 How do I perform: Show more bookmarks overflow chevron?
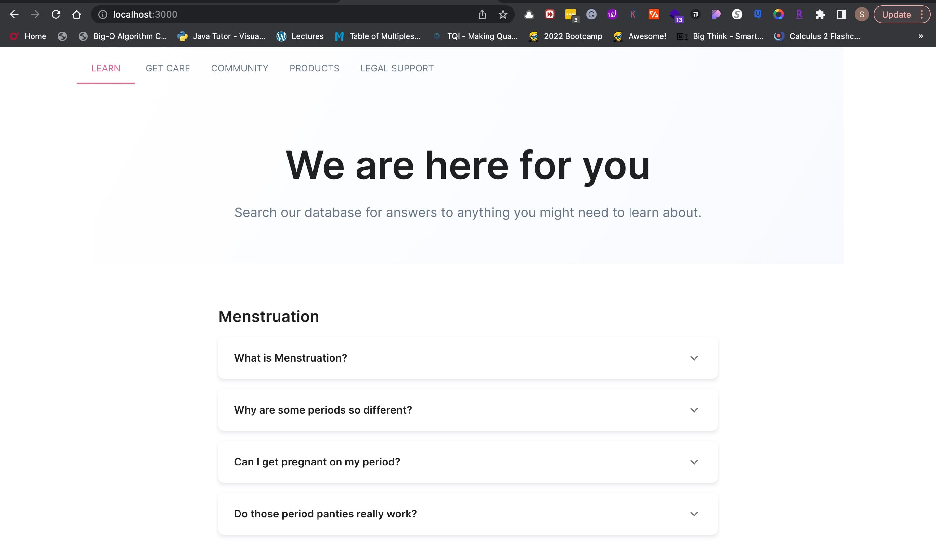[x=920, y=36]
